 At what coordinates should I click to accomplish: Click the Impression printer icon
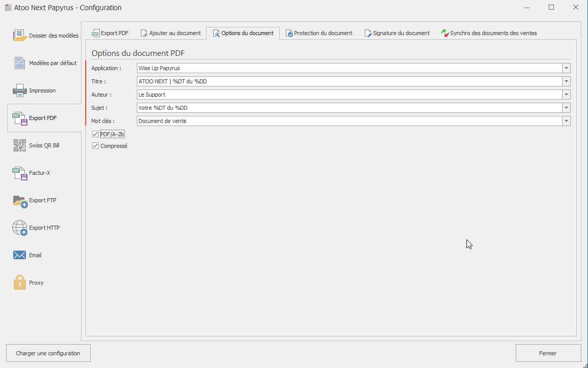click(x=20, y=90)
